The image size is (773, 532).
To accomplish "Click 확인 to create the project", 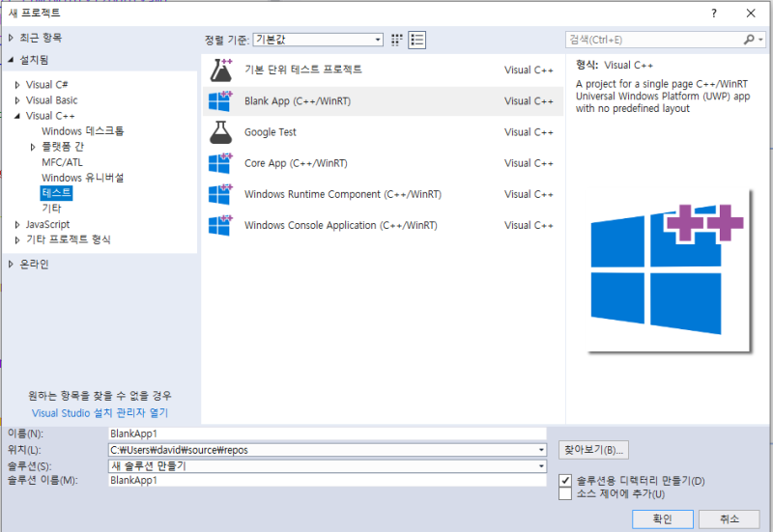I will [663, 518].
